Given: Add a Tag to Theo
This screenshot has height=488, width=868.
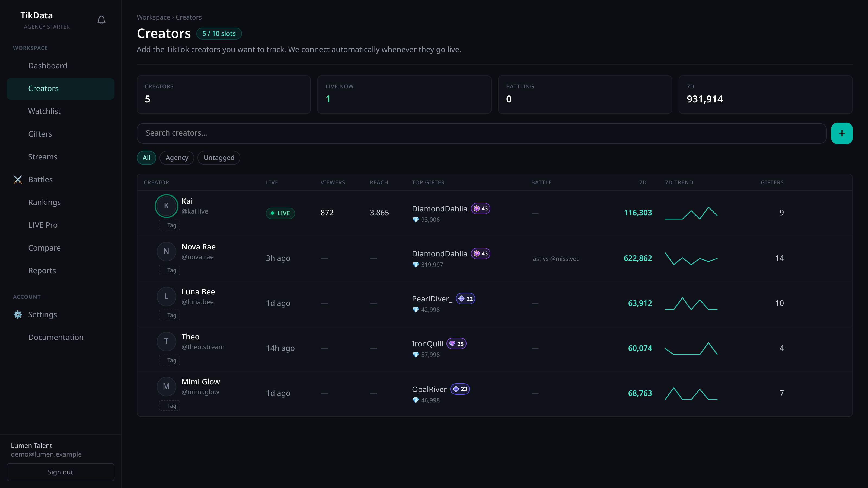Looking at the screenshot, I should tap(170, 360).
